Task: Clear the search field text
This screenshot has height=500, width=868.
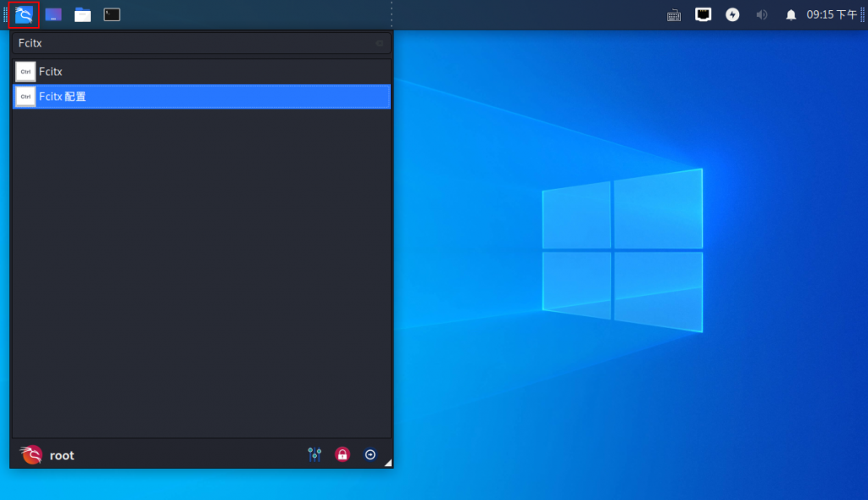Action: 380,43
